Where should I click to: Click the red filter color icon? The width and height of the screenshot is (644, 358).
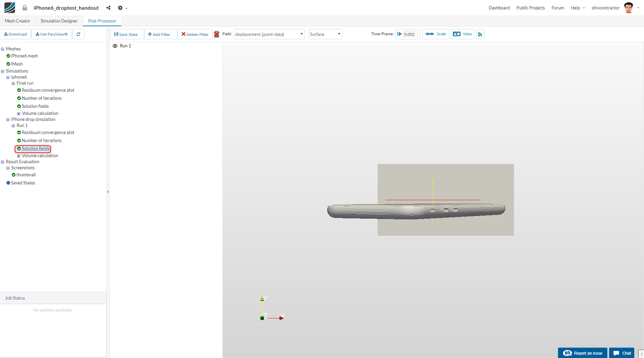click(x=217, y=34)
